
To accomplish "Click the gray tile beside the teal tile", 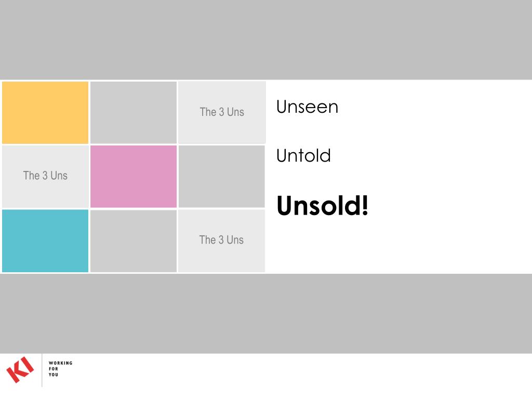I will coord(134,241).
